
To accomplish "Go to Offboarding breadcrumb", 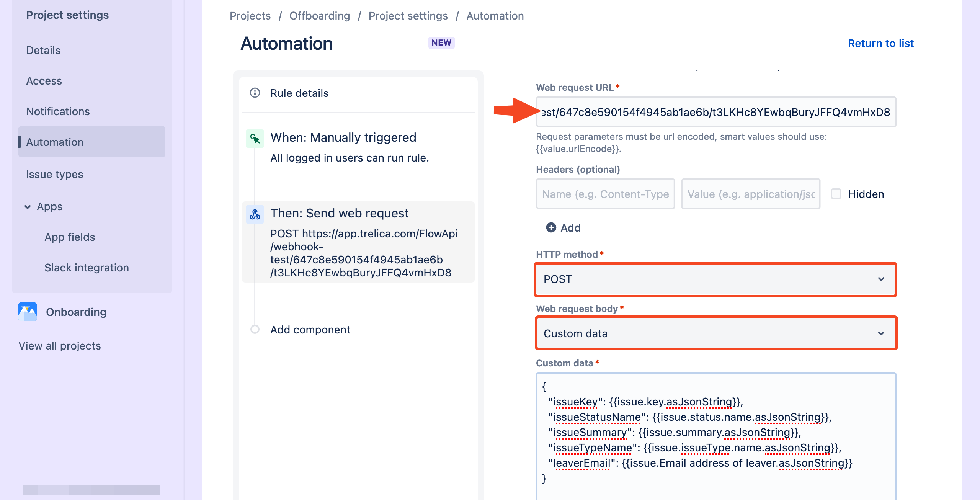I will (320, 16).
